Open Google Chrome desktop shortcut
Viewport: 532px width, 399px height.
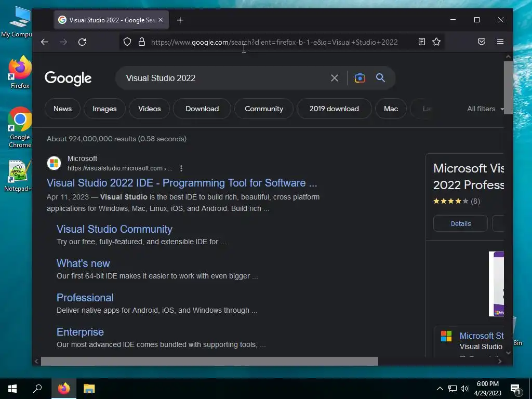pos(20,127)
